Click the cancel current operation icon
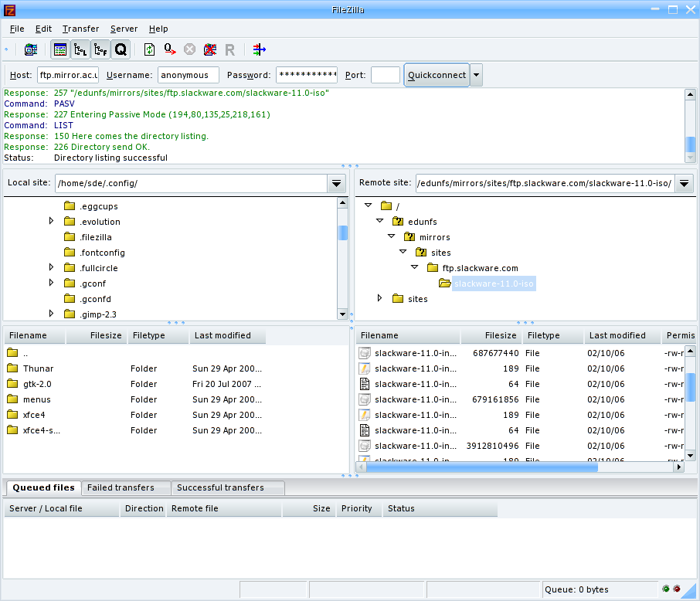700x601 pixels. [190, 49]
